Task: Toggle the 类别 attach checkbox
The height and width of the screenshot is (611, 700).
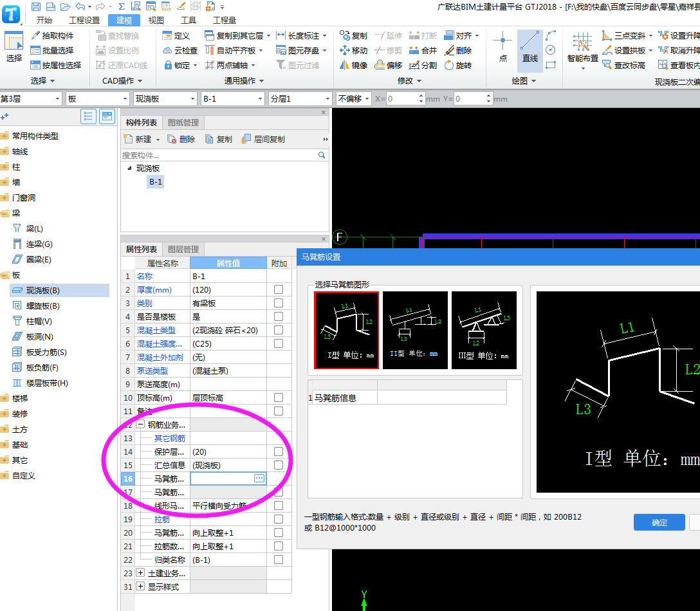Action: (279, 303)
